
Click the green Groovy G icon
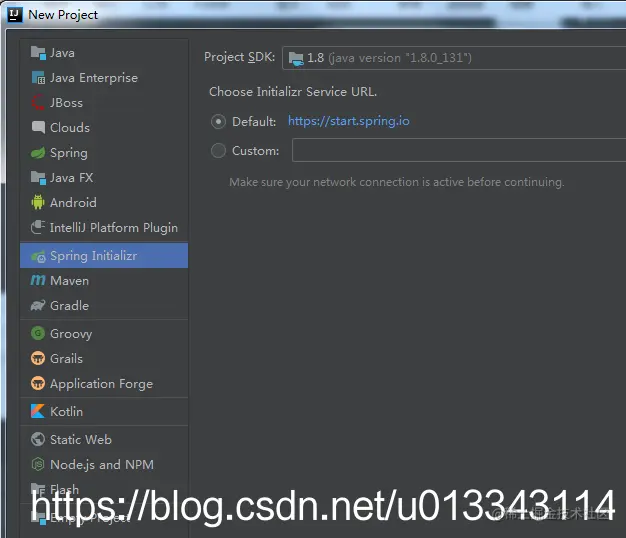pyautogui.click(x=38, y=333)
